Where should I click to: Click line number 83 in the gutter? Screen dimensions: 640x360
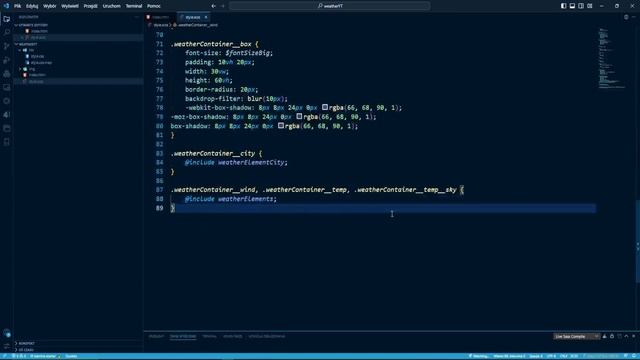[x=159, y=153]
